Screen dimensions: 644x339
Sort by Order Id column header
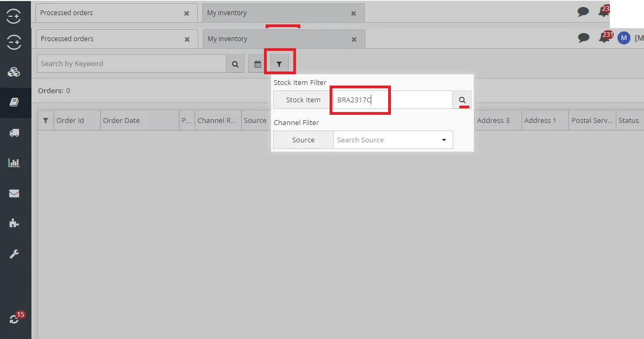point(77,120)
